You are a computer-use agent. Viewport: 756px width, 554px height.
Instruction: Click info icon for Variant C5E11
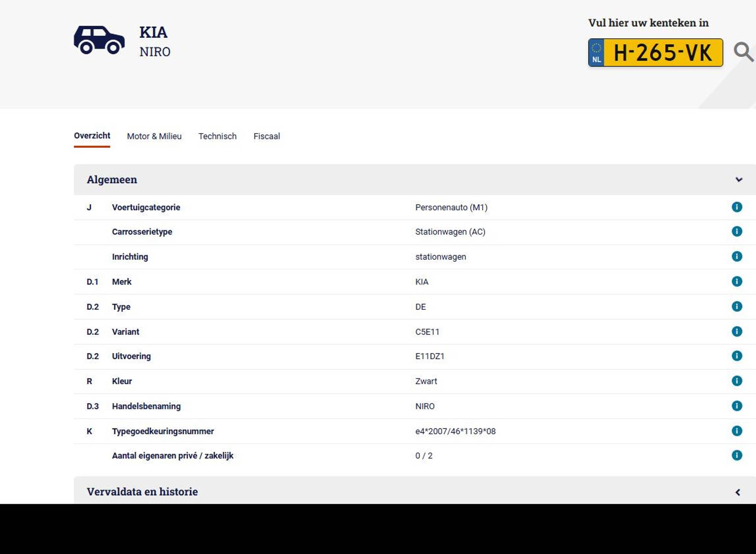(737, 332)
